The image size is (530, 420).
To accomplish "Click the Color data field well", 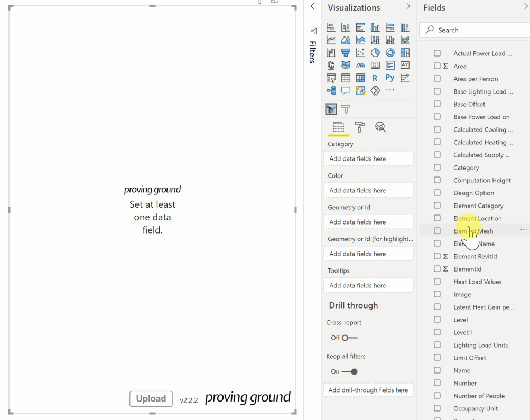I will pos(368,190).
